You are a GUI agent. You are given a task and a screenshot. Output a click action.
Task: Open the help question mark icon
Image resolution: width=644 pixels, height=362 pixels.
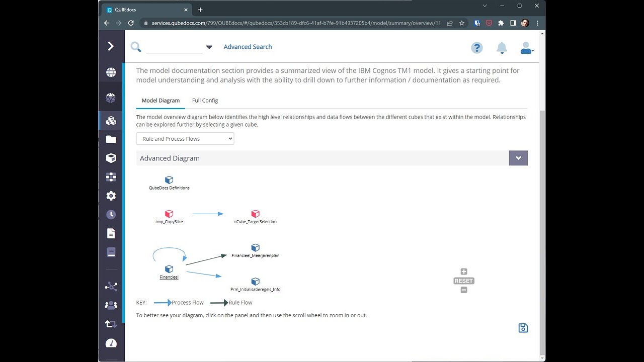477,48
